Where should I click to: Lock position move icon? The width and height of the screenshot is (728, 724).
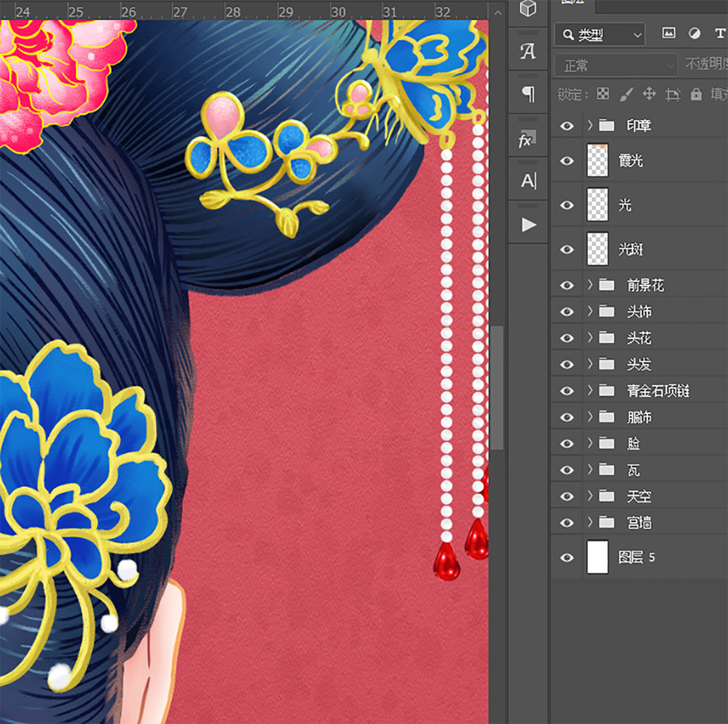pos(649,95)
